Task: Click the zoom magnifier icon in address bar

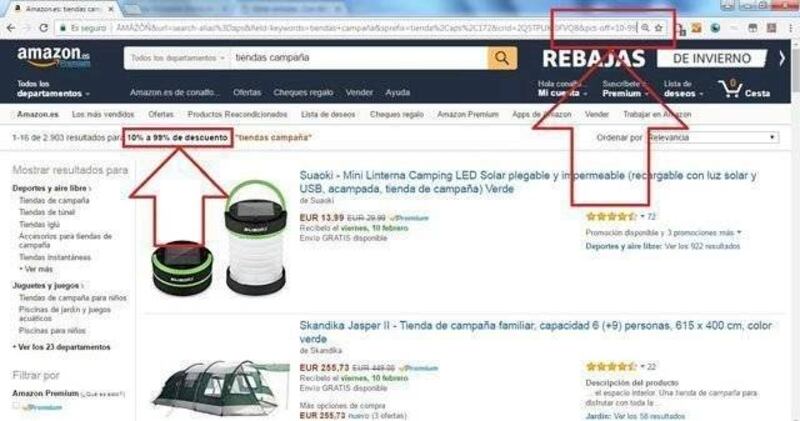Action: (x=645, y=28)
